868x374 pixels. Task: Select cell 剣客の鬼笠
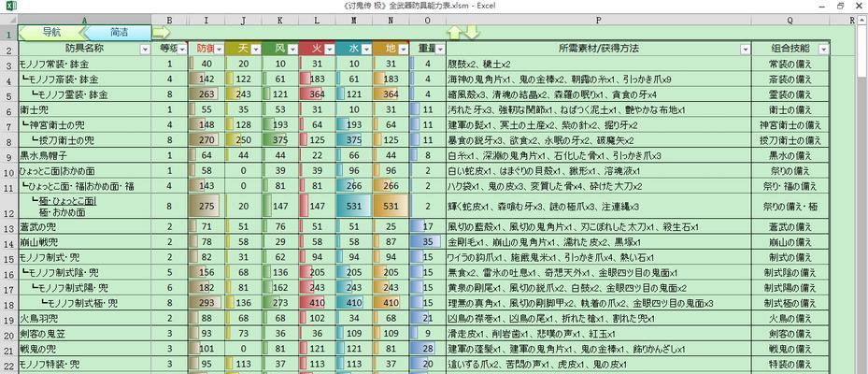point(85,334)
